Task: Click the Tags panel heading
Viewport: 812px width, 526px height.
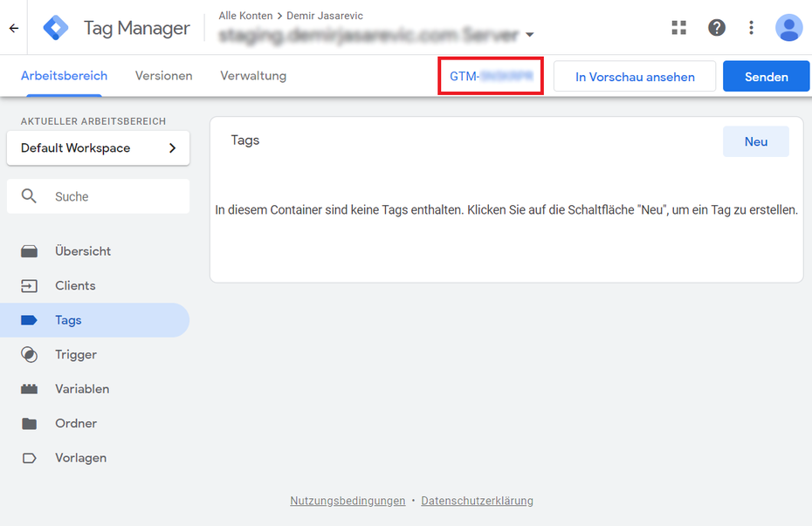Action: [x=245, y=140]
